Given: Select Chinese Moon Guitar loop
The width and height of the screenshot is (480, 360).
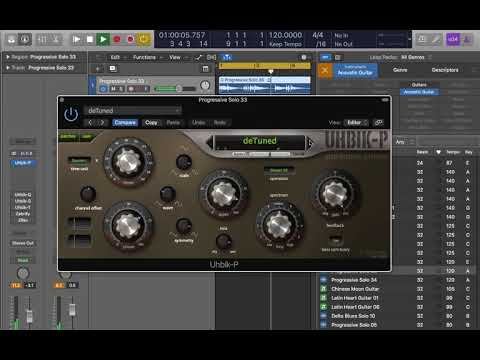Looking at the screenshot, I should [355, 289].
